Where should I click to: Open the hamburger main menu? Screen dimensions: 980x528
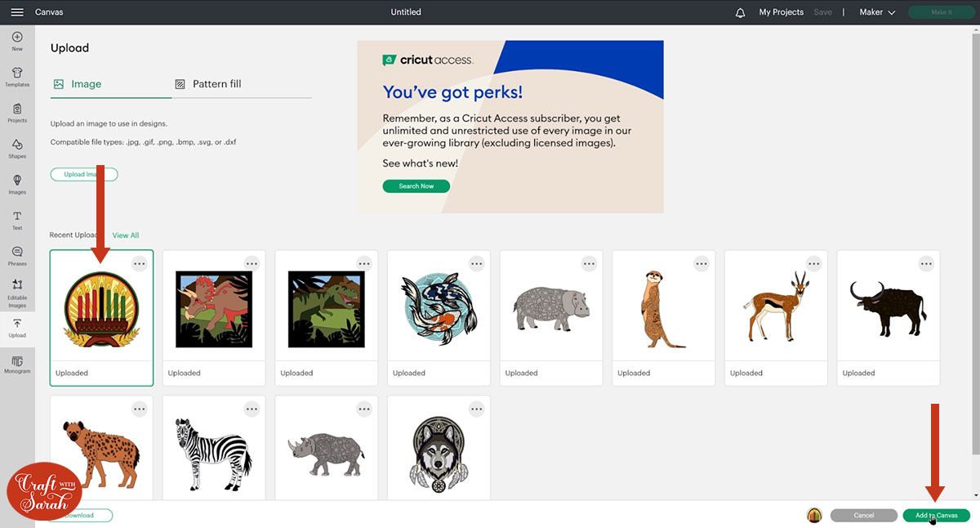(17, 12)
